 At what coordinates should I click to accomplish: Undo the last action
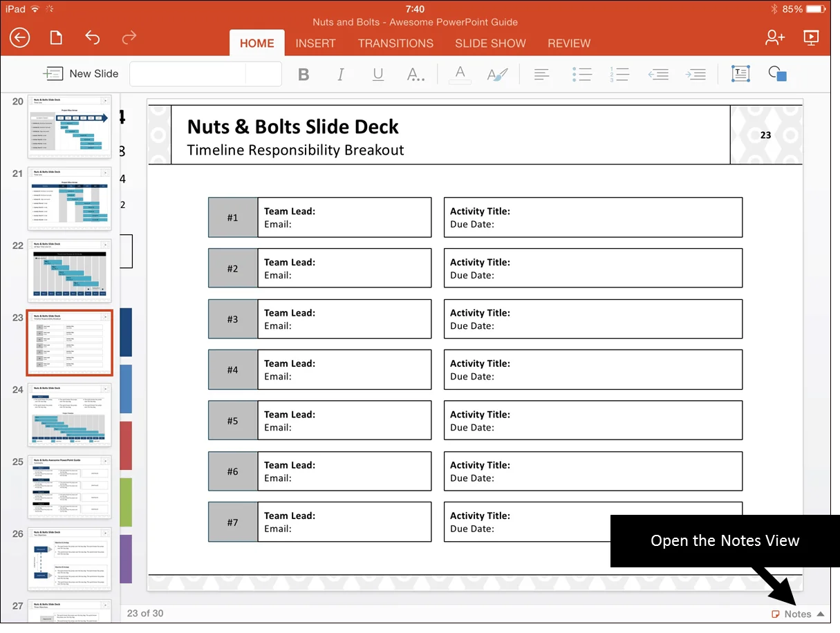pos(93,37)
